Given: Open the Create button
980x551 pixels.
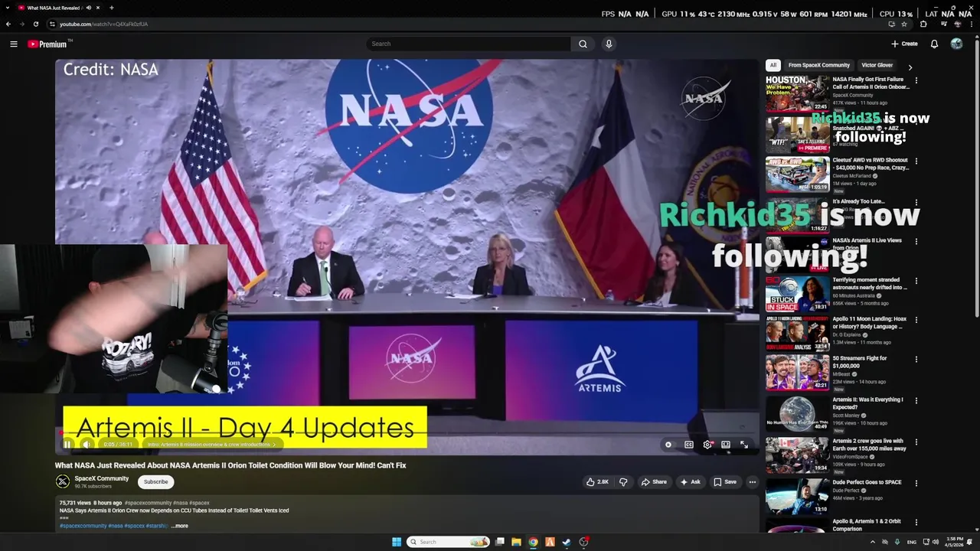Looking at the screenshot, I should point(904,44).
